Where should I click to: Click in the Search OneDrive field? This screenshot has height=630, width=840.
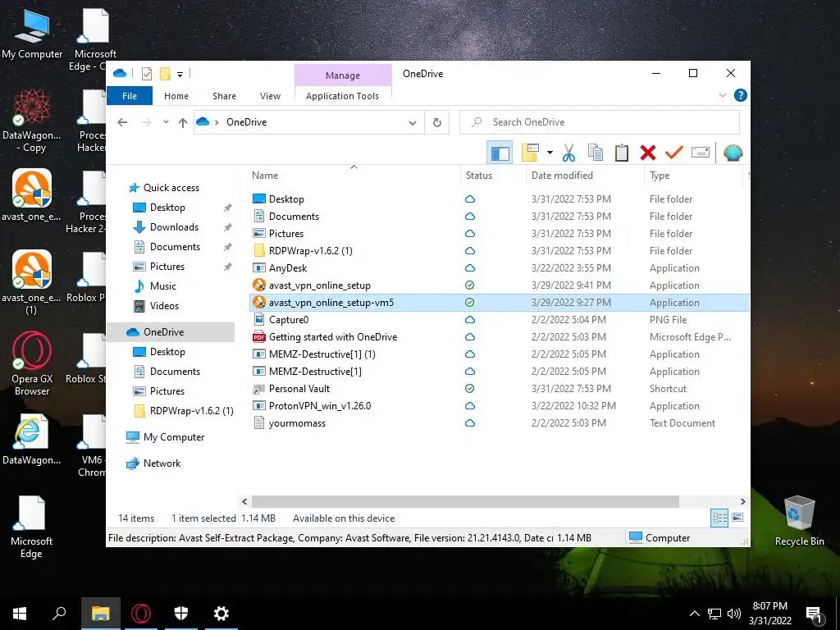600,122
